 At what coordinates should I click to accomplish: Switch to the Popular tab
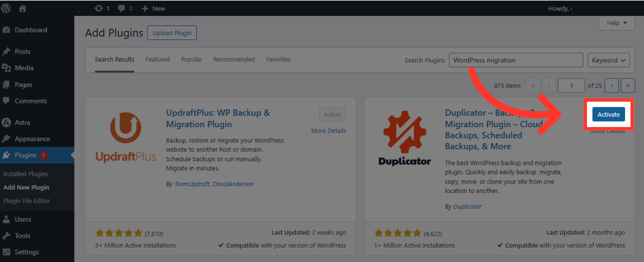pos(191,59)
